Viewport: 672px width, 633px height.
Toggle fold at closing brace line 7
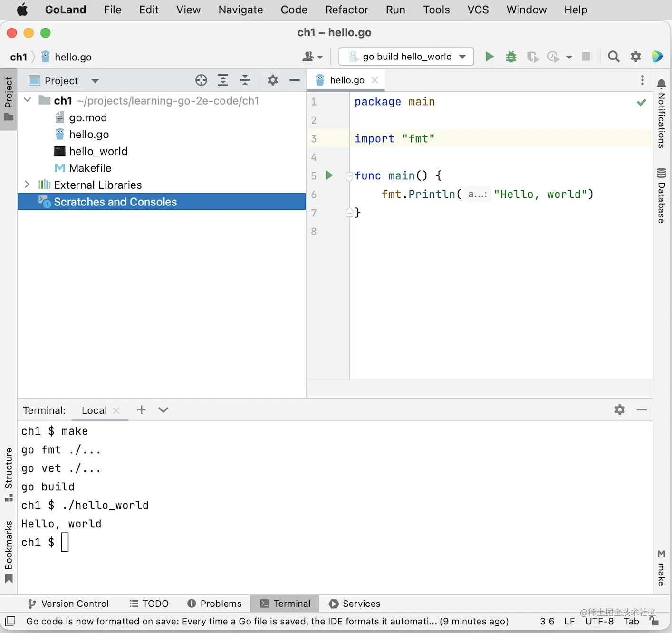tap(349, 212)
